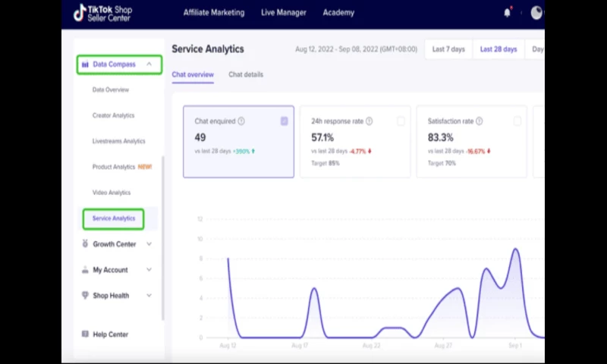Expand the My Account menu

click(149, 270)
